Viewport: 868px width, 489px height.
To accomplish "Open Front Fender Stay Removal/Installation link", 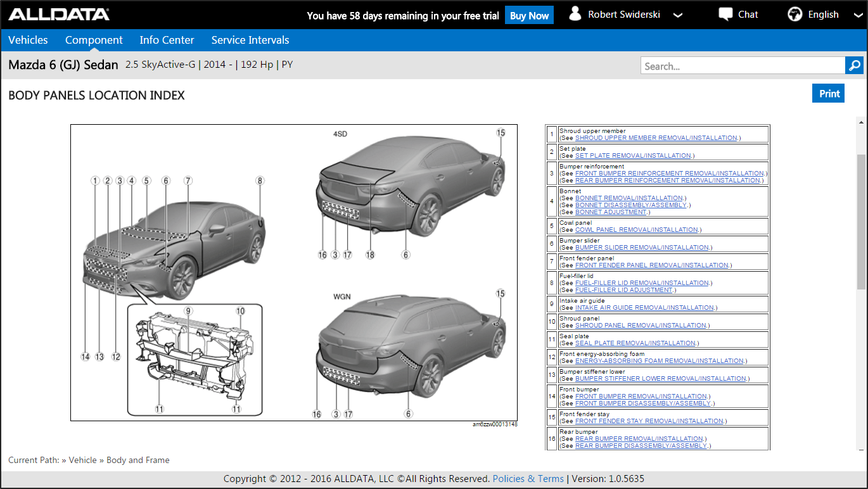I will (649, 421).
